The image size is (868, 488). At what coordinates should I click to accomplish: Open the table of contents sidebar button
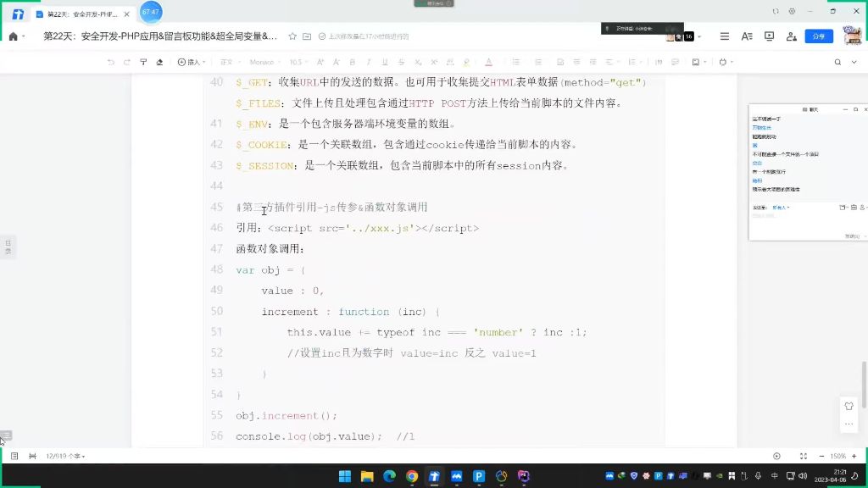(x=8, y=247)
